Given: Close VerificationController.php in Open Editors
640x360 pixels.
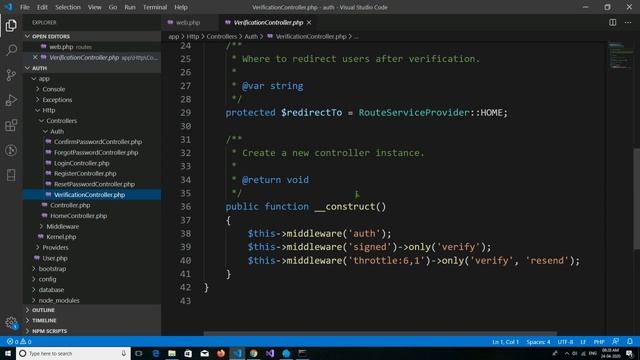Looking at the screenshot, I should (35, 58).
